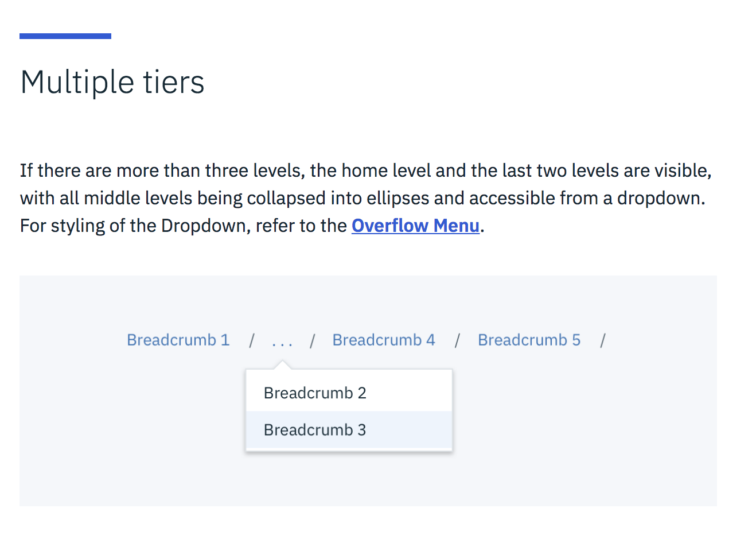This screenshot has width=756, height=535.
Task: Click slash separating Breadcrumb 4 and 5
Action: pyautogui.click(x=457, y=340)
